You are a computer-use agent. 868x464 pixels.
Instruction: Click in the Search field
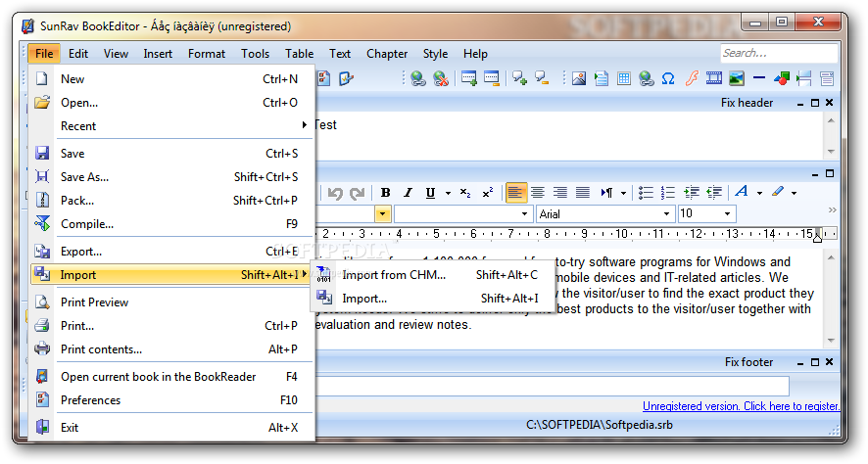(x=778, y=53)
